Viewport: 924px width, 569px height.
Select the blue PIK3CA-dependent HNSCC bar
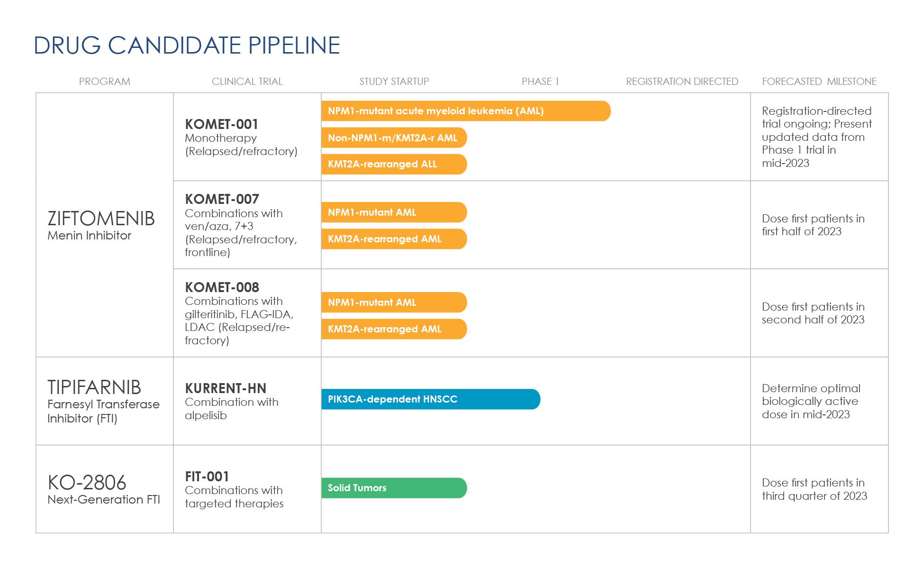pyautogui.click(x=430, y=399)
